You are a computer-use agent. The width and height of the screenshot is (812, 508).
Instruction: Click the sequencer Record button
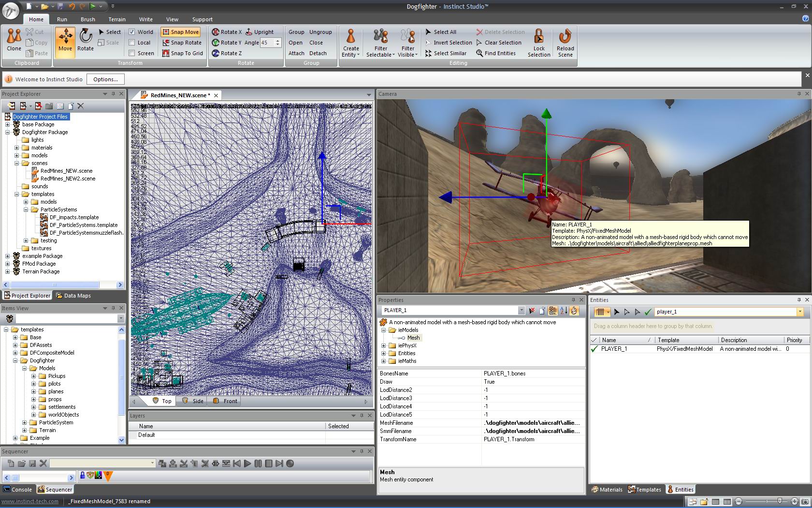(x=290, y=463)
